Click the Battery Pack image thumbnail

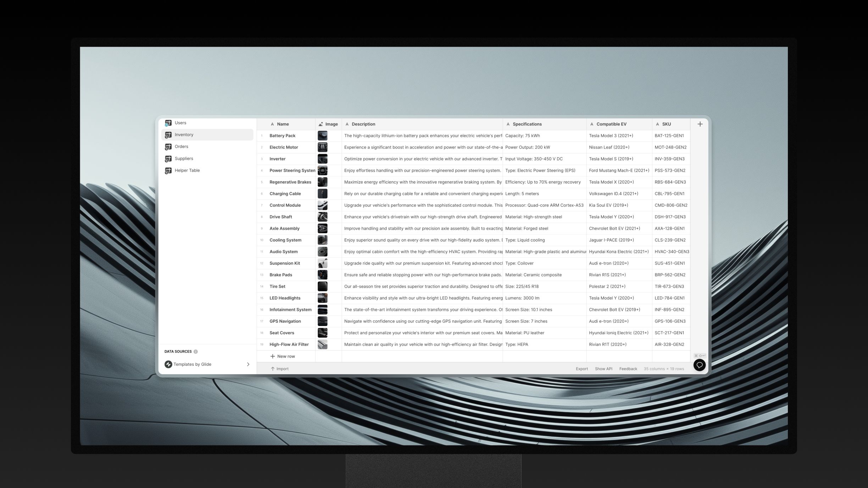[x=322, y=136]
